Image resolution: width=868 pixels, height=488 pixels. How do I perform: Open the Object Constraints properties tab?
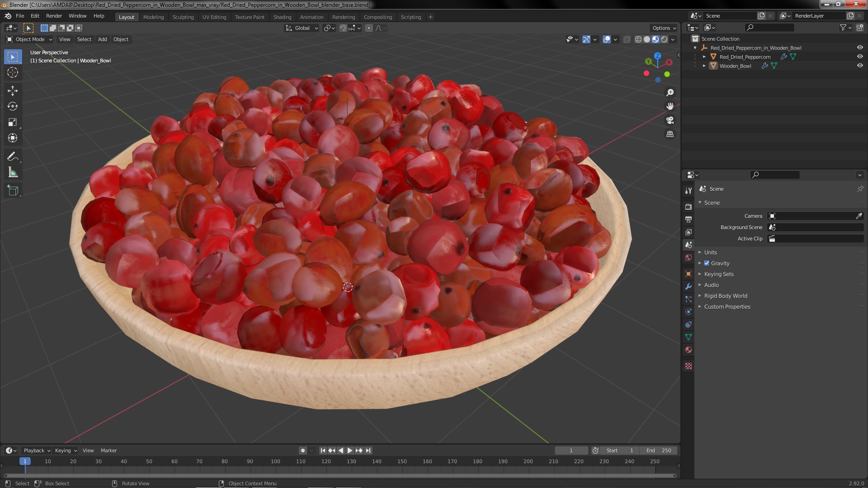point(689,324)
